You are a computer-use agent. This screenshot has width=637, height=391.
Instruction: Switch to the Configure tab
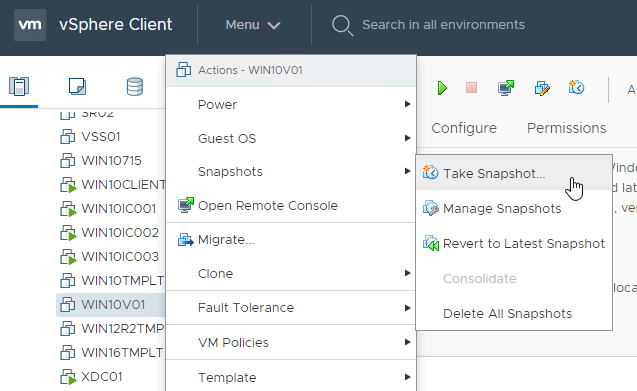(464, 128)
